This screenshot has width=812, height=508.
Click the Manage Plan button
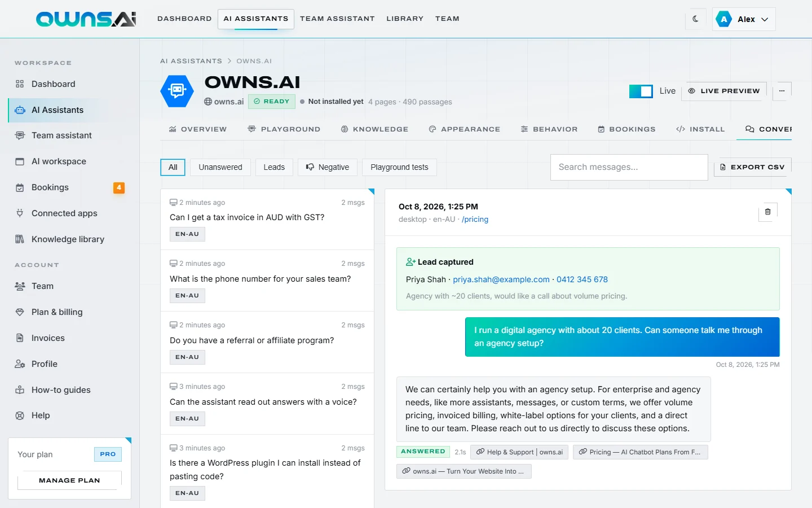tap(69, 480)
